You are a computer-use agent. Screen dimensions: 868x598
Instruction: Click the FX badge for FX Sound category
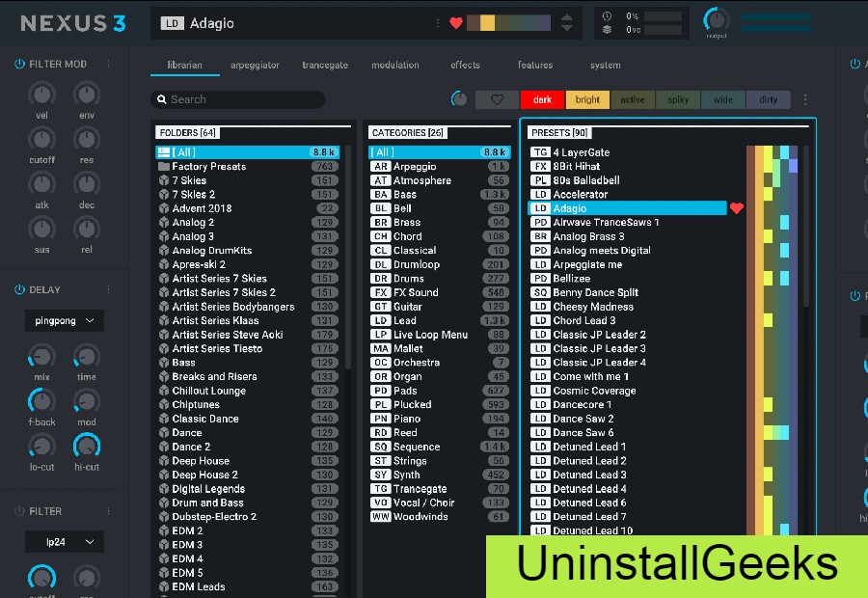380,292
